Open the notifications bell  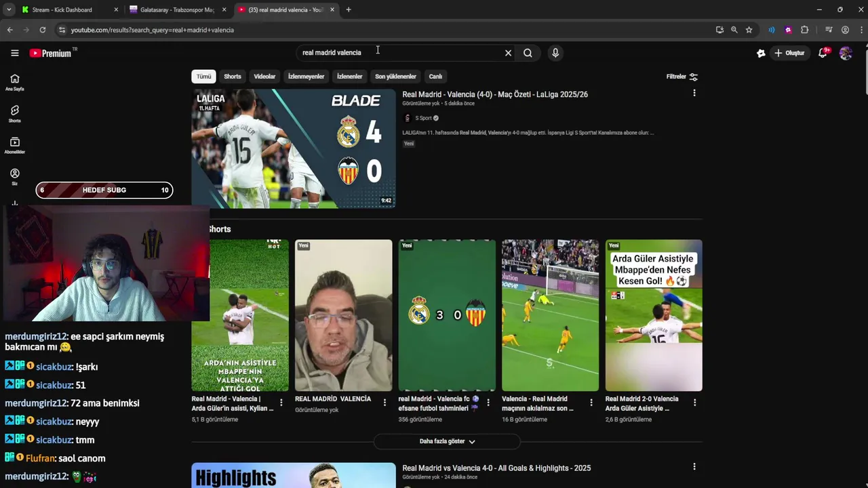(823, 53)
